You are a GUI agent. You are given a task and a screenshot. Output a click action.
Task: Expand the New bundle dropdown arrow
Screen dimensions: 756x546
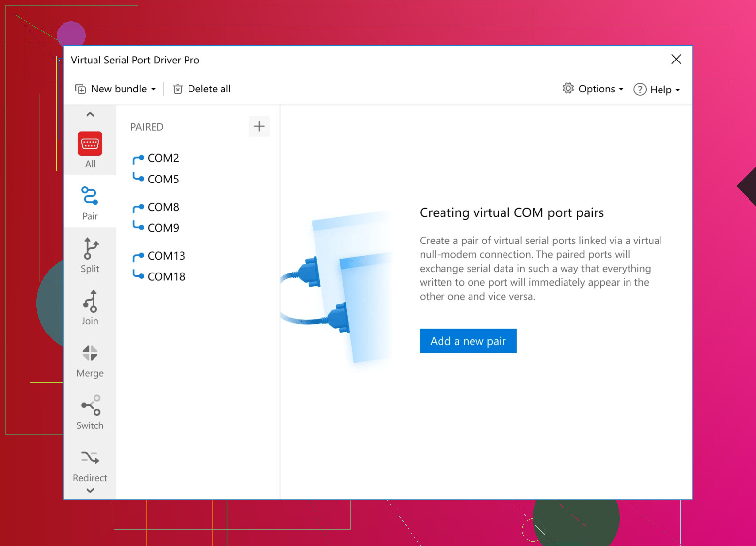[x=153, y=90]
